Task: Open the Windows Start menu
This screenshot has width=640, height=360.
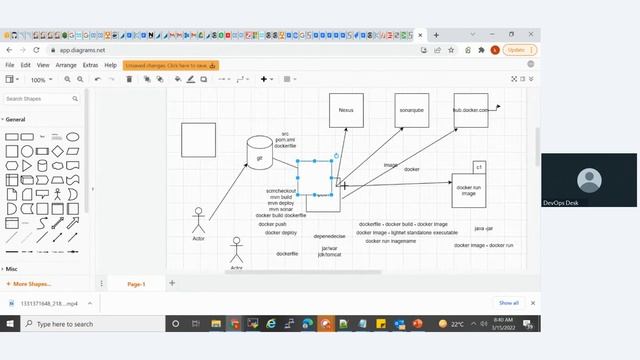Action: click(10, 324)
